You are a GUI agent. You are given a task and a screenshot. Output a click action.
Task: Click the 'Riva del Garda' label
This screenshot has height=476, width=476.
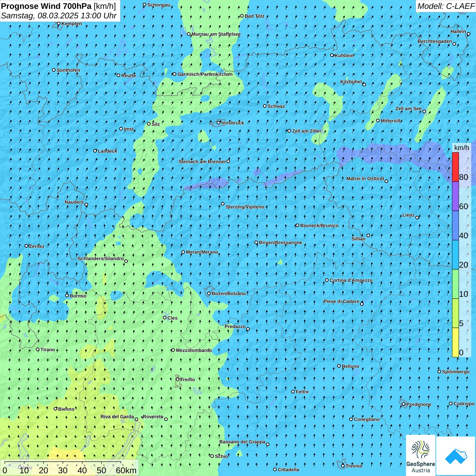(x=117, y=417)
